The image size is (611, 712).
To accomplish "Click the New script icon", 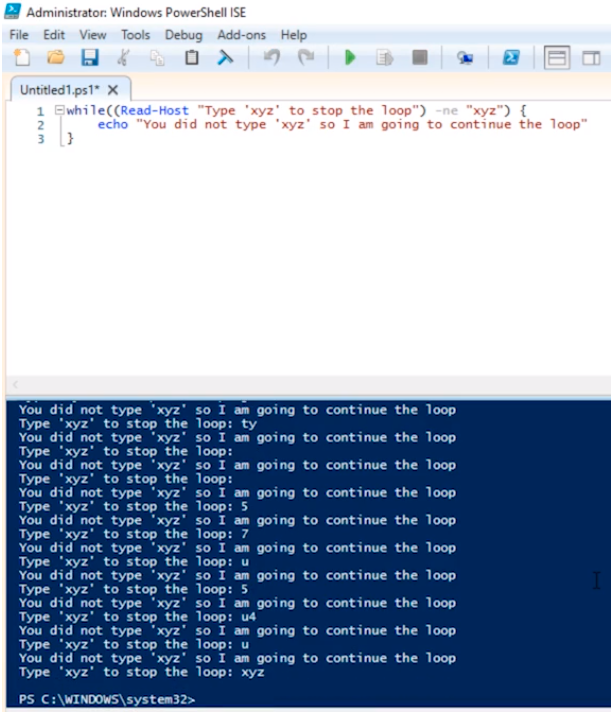I will pos(22,58).
